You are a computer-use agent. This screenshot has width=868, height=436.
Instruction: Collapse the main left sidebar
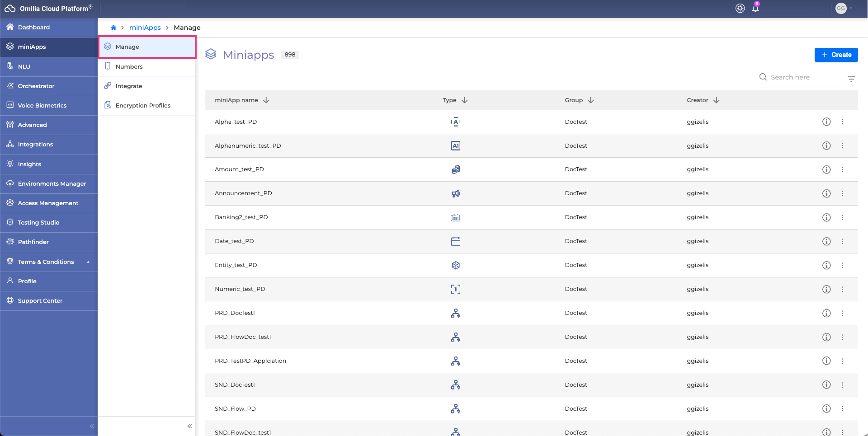tap(92, 426)
